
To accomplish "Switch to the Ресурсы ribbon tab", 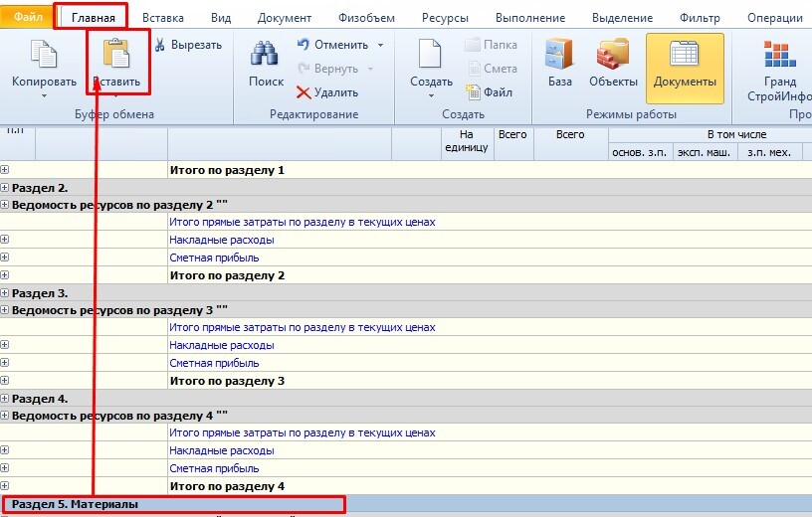I will pos(445,18).
